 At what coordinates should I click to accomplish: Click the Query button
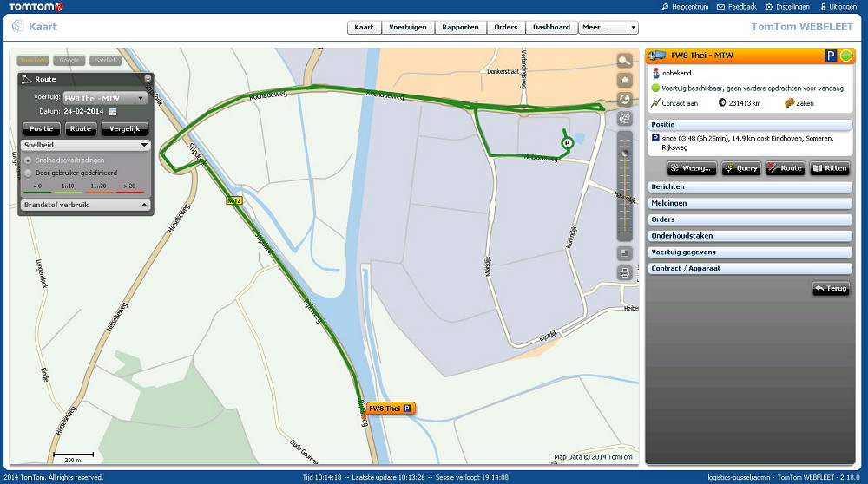coord(740,168)
